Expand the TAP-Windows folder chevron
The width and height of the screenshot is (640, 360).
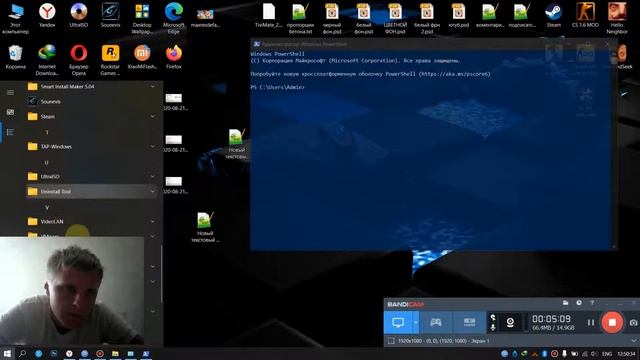click(152, 147)
